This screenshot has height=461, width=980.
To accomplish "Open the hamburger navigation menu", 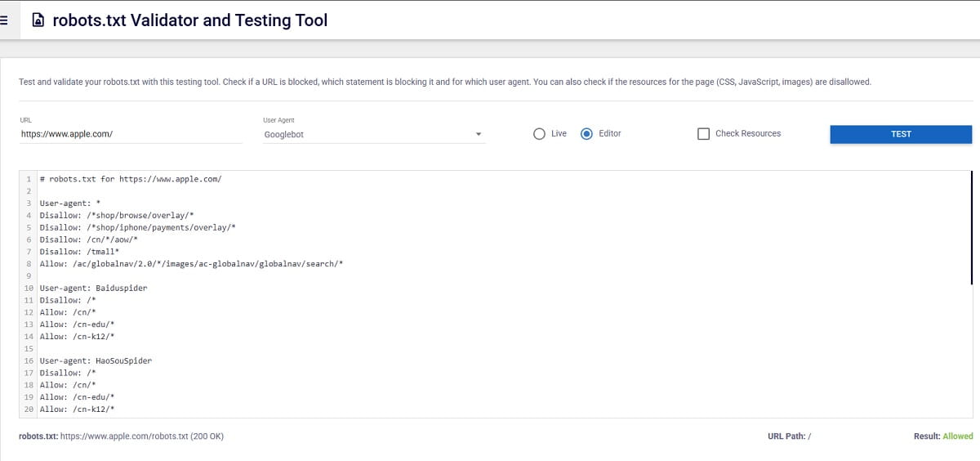I will click(4, 20).
